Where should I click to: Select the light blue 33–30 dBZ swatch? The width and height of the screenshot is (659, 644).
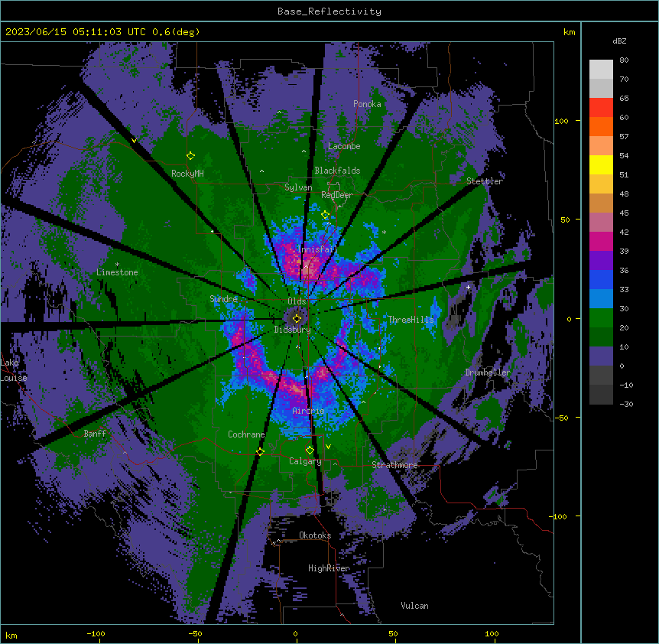click(x=601, y=299)
